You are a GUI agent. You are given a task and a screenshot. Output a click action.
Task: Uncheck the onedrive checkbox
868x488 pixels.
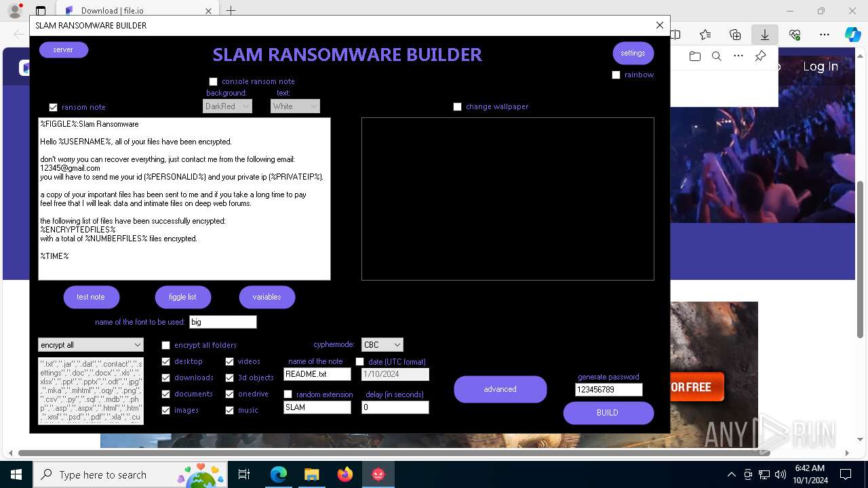[229, 394]
